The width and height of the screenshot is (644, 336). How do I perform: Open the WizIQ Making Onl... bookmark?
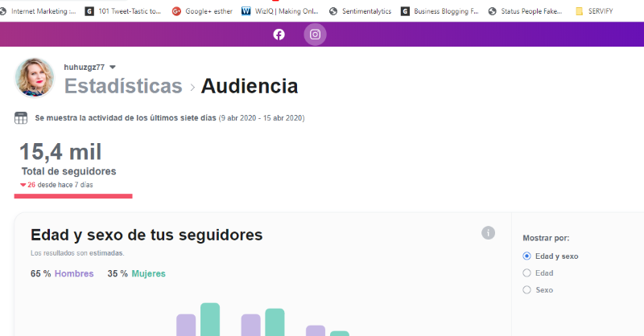point(279,11)
